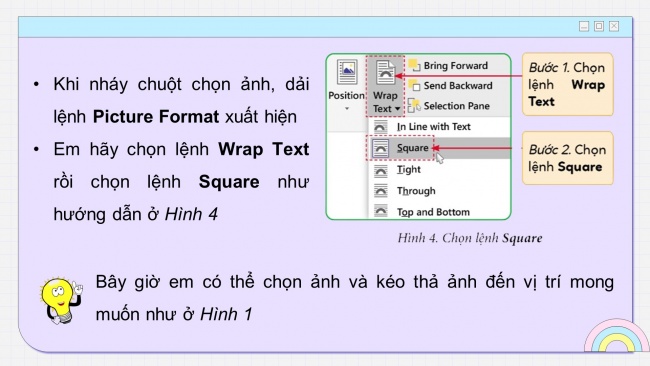
Task: Click the Top and Bottom wrap icon
Action: (x=381, y=211)
